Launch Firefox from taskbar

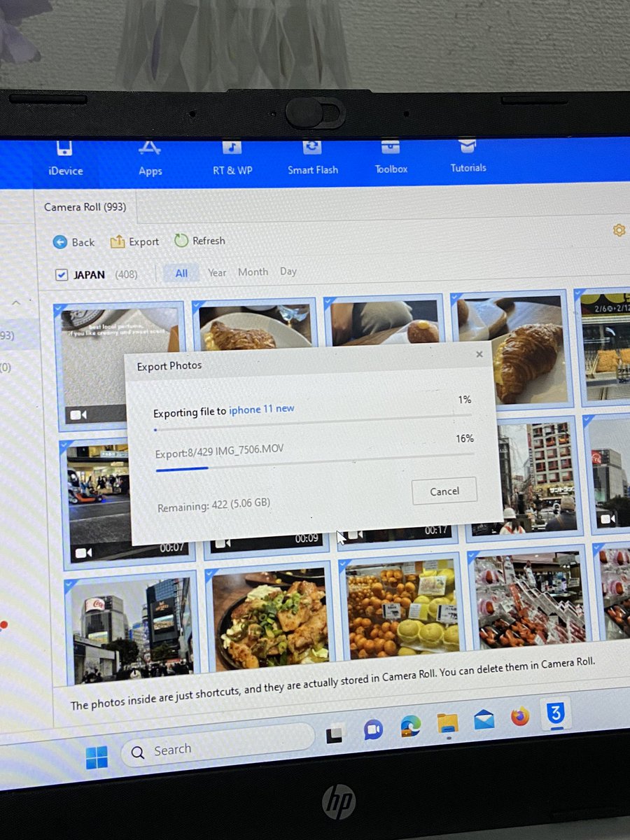pos(519,716)
